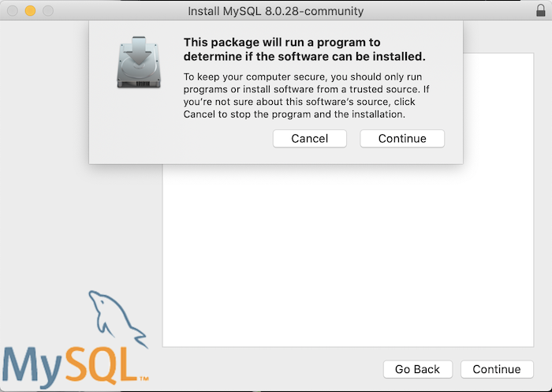Cancel the package verification dialog
Screen dimensions: 552x392
click(x=309, y=138)
